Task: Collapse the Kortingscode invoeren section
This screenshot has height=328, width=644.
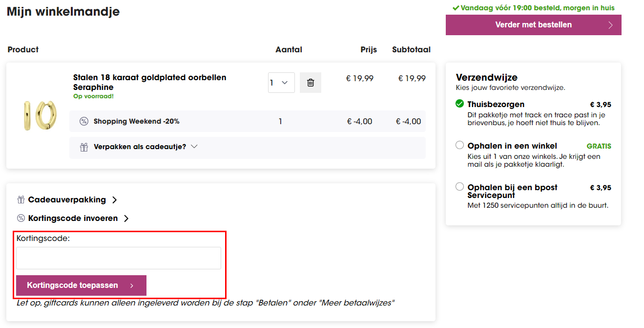Action: click(x=73, y=218)
